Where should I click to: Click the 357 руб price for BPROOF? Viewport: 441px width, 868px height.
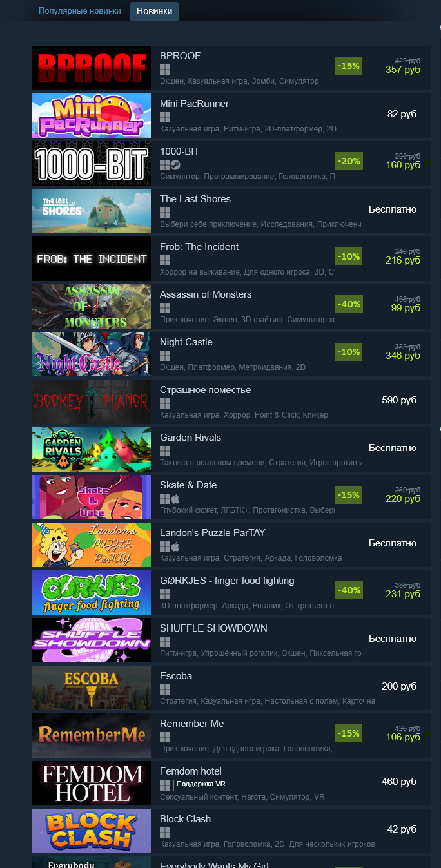point(403,70)
